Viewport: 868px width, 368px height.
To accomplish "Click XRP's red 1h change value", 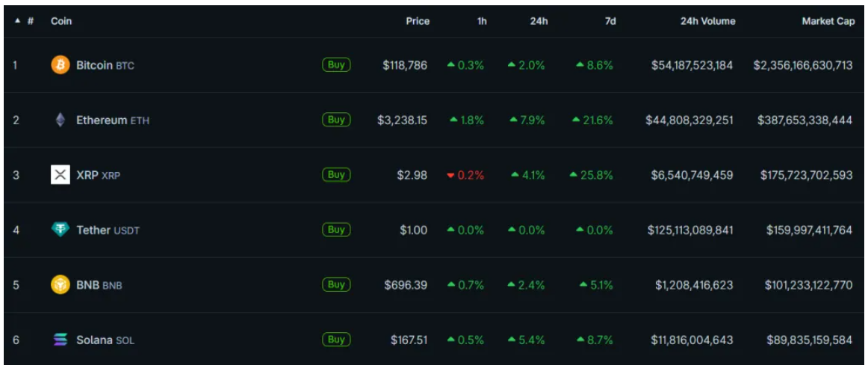I will click(x=465, y=175).
